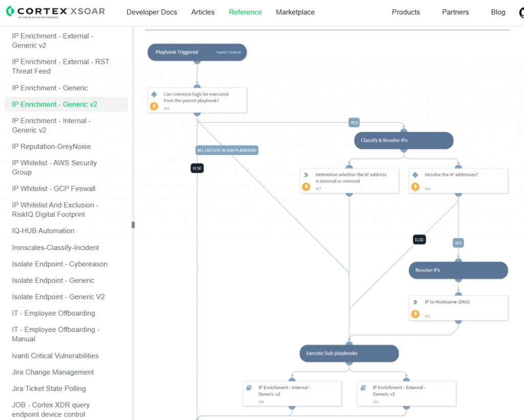Image resolution: width=524 pixels, height=420 pixels.
Task: Open Isolate Endpoint - Generic page
Action: click(53, 280)
